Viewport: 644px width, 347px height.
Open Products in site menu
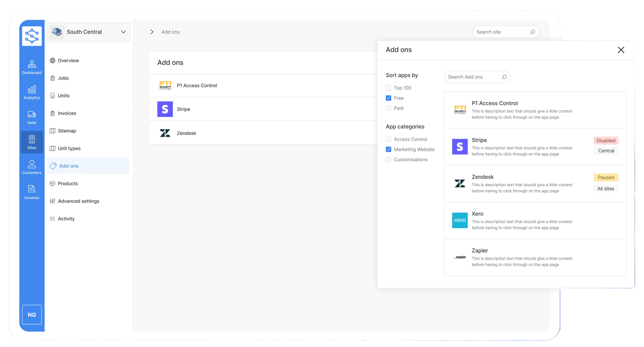(x=88, y=183)
